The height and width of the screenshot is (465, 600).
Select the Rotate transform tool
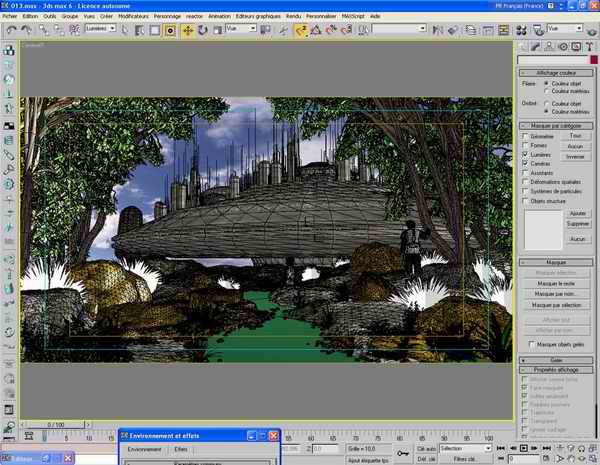[x=203, y=30]
